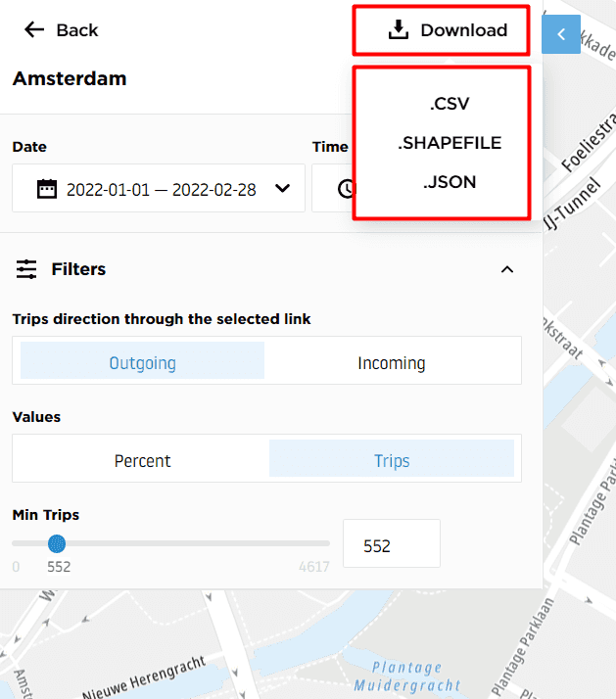Choose .CSV download format
The height and width of the screenshot is (699, 616).
tap(450, 104)
